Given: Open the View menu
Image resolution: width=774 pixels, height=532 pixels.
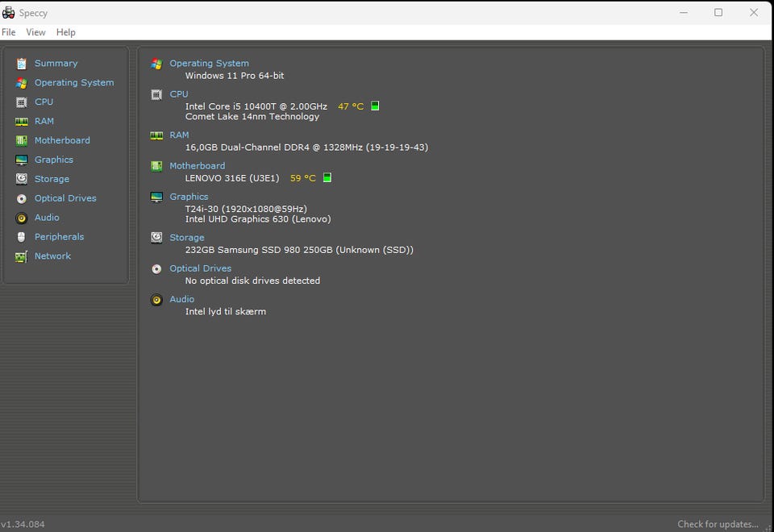Looking at the screenshot, I should pos(35,32).
